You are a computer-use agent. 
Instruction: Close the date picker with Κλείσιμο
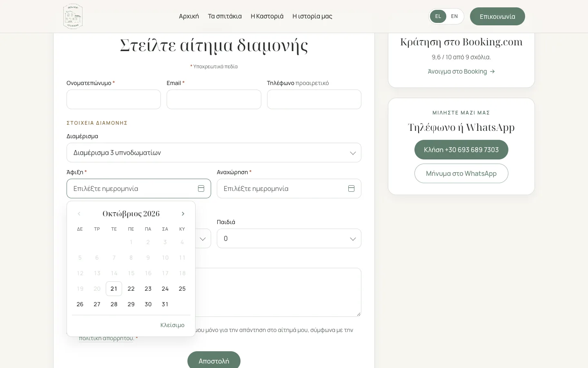coord(172,325)
